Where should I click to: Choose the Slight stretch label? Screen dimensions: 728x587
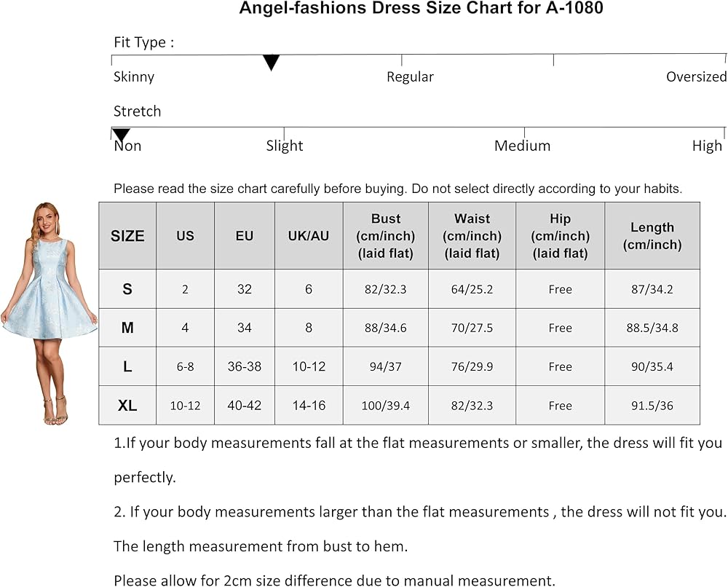pyautogui.click(x=285, y=146)
